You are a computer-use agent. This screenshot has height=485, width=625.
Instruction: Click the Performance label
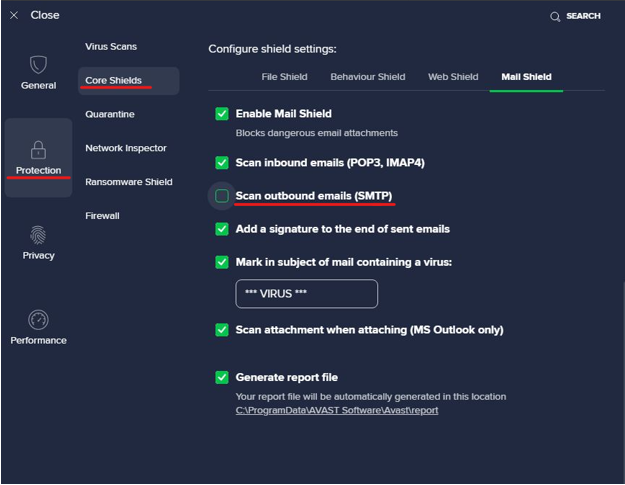point(38,340)
